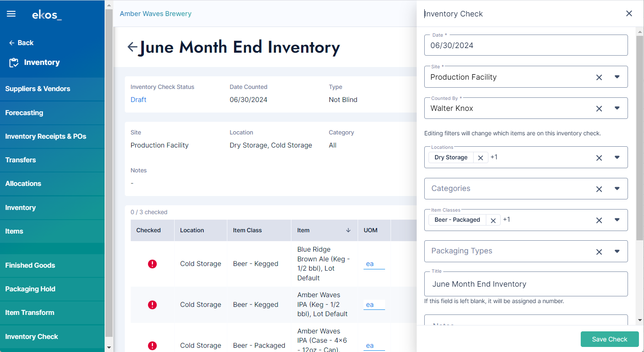Open UOM ea selector for Amber Waves IPA Case
This screenshot has height=352, width=644.
pos(374,346)
